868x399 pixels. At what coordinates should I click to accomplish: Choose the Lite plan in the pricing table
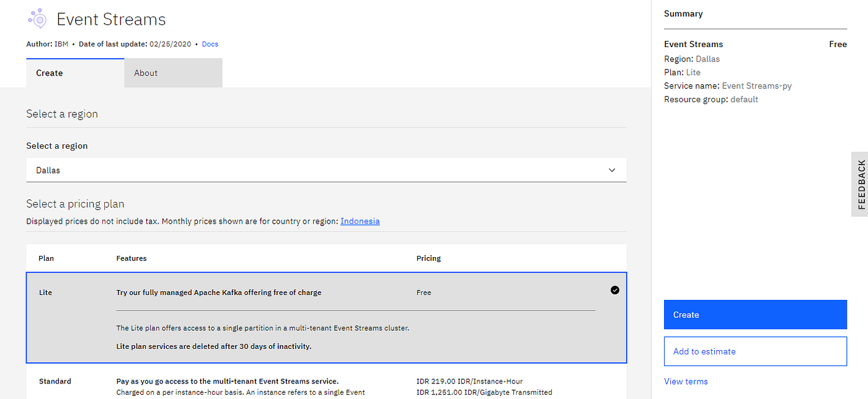pyautogui.click(x=248, y=292)
